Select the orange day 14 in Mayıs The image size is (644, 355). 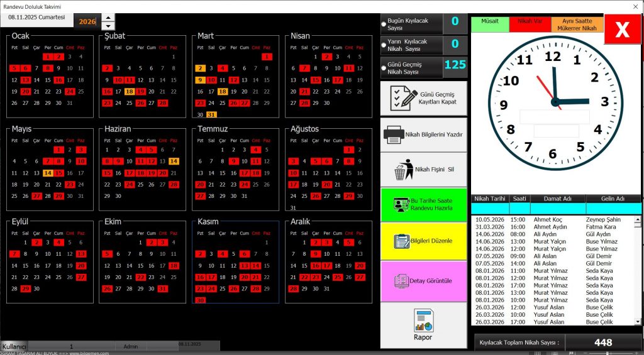(47, 173)
